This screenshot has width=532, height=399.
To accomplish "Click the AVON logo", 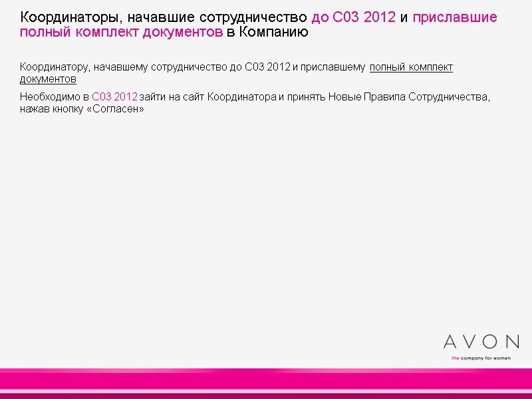I will (x=480, y=341).
